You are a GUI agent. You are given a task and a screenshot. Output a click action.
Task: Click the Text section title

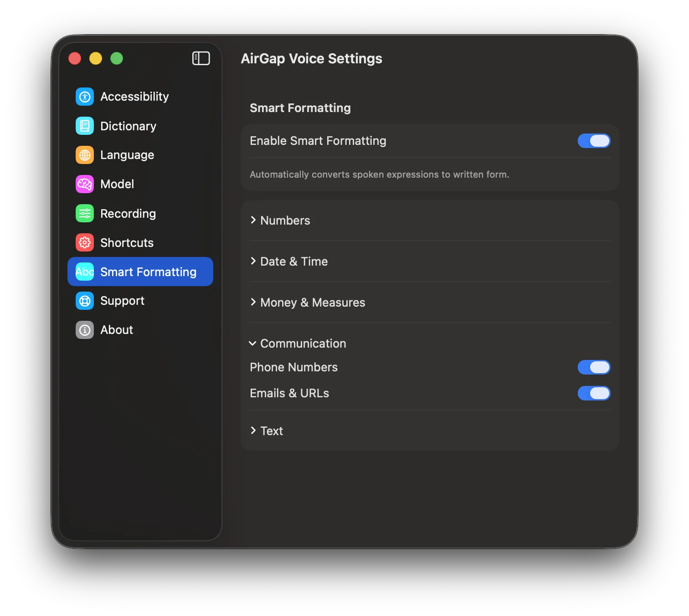(x=272, y=431)
